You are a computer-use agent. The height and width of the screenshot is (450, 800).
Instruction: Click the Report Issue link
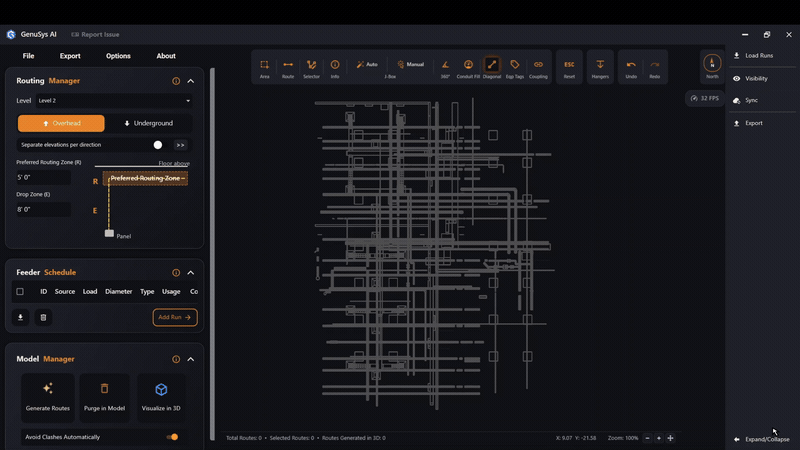point(95,35)
